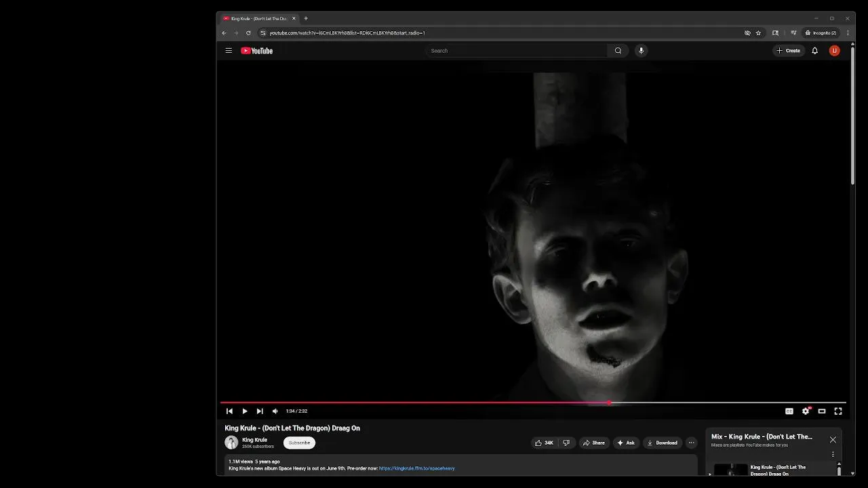Reload the page
This screenshot has width=868, height=488.
coord(248,33)
